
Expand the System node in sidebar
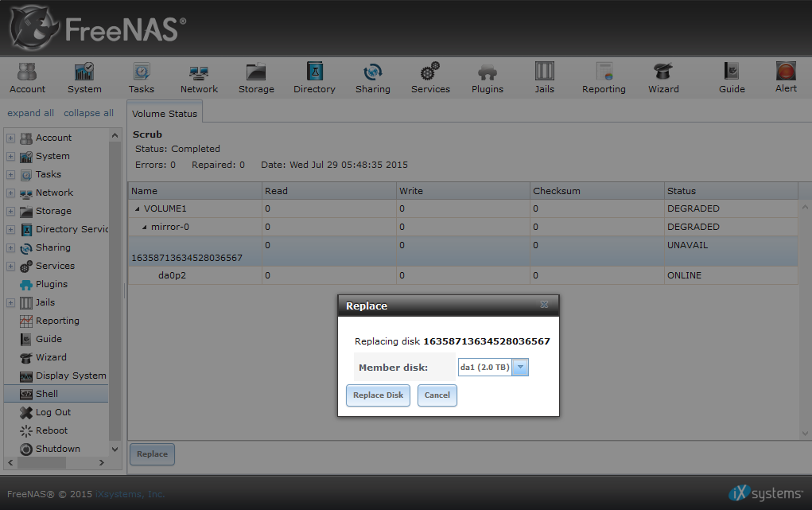pyautogui.click(x=10, y=156)
